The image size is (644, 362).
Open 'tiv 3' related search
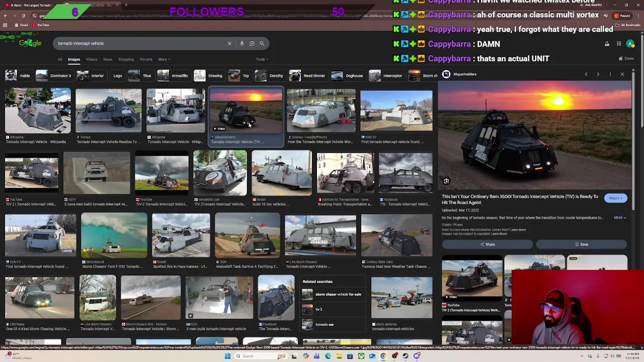pyautogui.click(x=332, y=310)
